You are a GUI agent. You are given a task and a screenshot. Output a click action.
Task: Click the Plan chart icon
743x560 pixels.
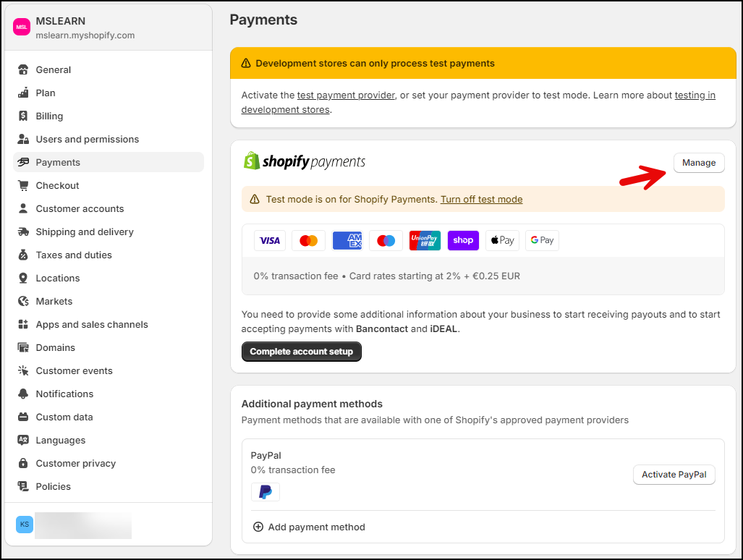pyautogui.click(x=22, y=93)
